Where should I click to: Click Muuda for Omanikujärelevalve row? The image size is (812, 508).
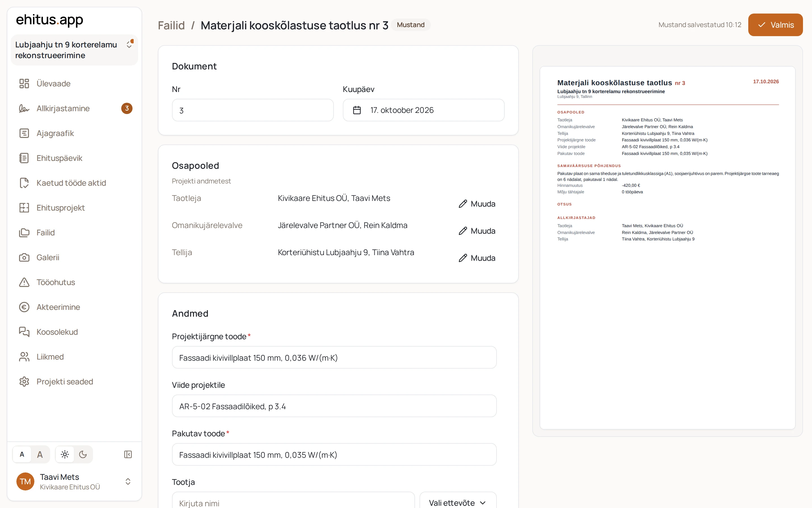(x=477, y=231)
